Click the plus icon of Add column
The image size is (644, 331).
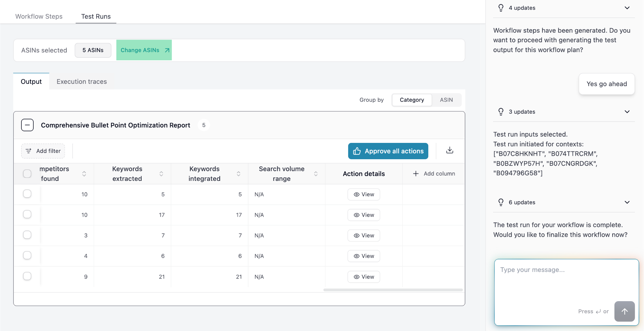tap(416, 174)
